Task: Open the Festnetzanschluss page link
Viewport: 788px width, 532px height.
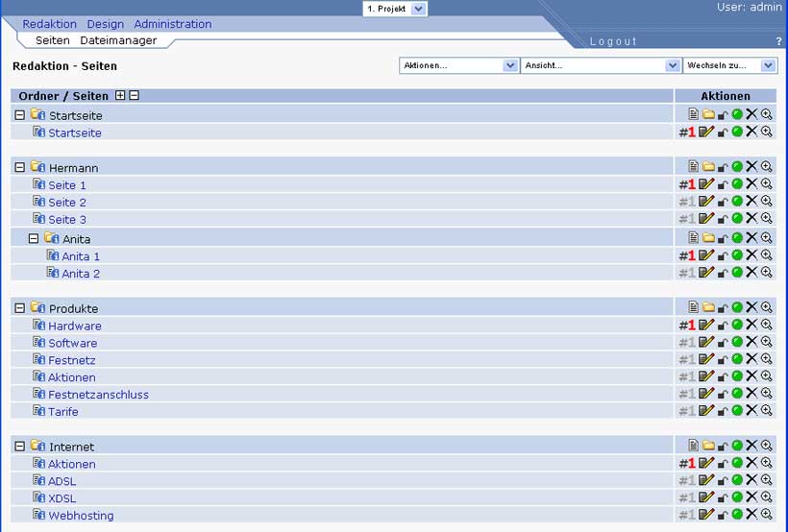Action: click(98, 395)
